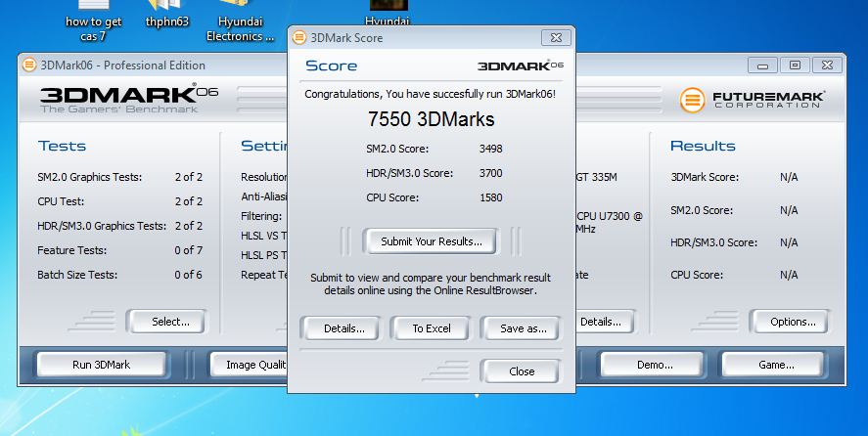Click Run 3DMark button

pos(102,365)
